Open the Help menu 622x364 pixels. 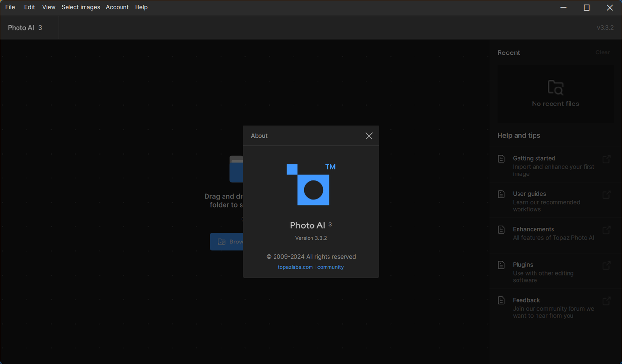141,7
